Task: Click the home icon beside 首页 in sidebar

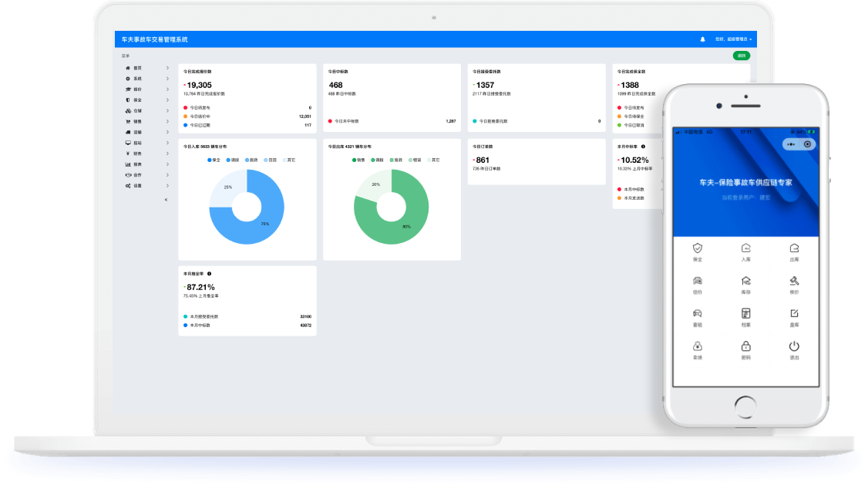Action: point(128,68)
